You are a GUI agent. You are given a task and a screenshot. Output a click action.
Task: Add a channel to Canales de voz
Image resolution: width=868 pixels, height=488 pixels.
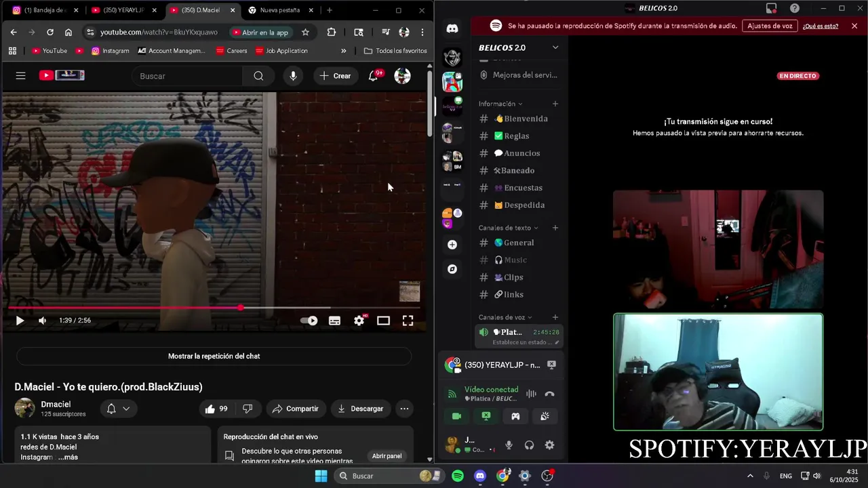[x=555, y=317]
